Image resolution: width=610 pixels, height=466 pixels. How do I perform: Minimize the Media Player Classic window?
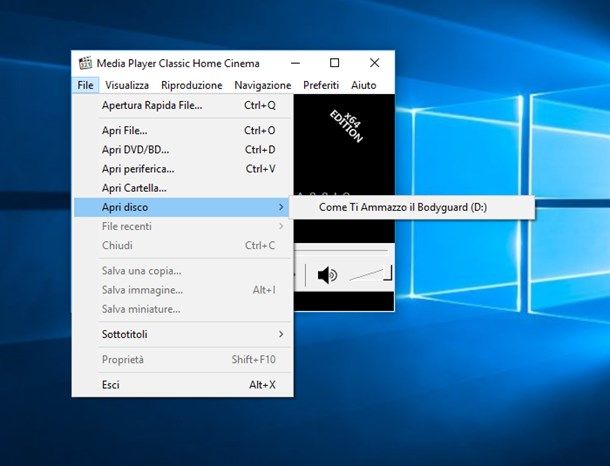[294, 63]
